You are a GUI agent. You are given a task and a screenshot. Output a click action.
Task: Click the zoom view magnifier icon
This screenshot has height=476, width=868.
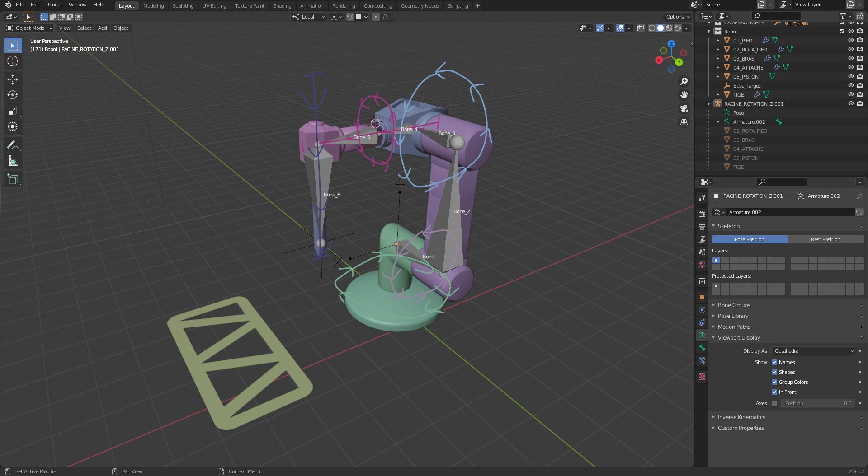click(684, 81)
